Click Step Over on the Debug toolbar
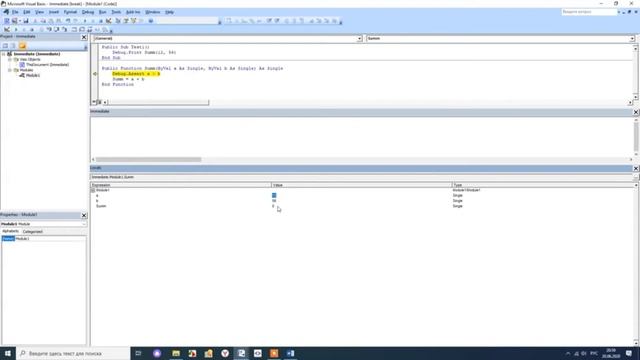This screenshot has height=360, width=640. coord(56,29)
